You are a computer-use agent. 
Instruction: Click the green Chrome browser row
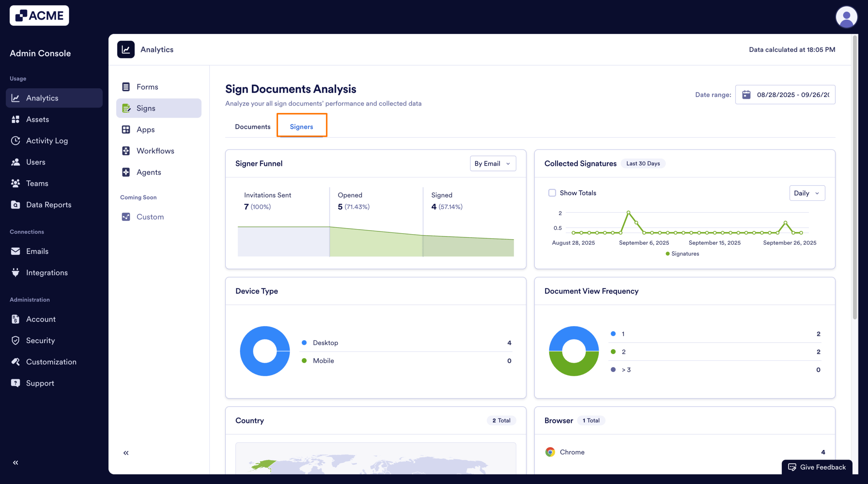572,452
